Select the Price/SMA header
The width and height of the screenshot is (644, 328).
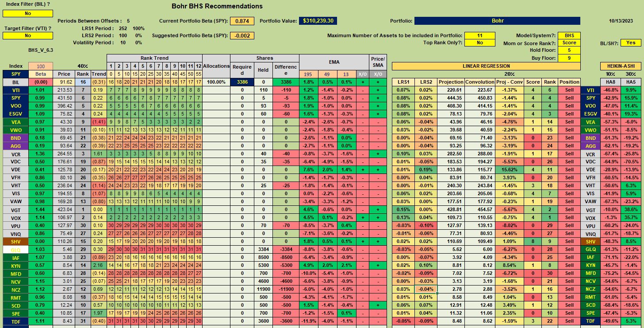(378, 62)
